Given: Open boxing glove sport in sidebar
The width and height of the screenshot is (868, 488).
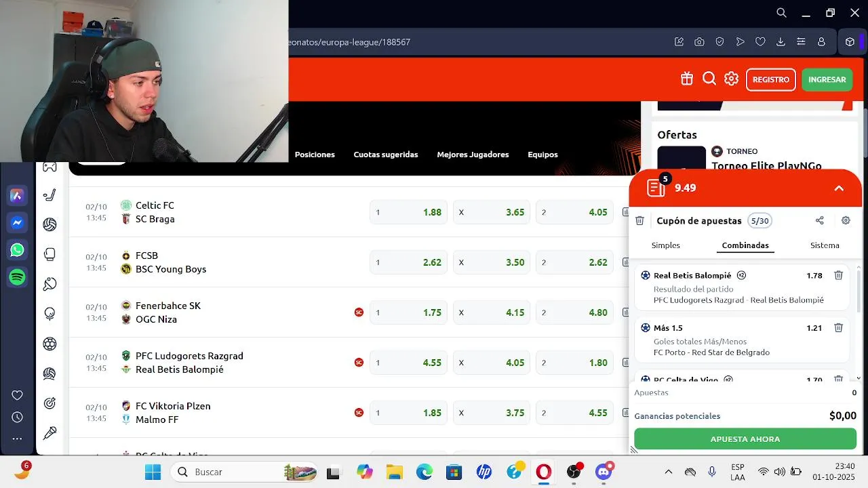Looking at the screenshot, I should [50, 254].
